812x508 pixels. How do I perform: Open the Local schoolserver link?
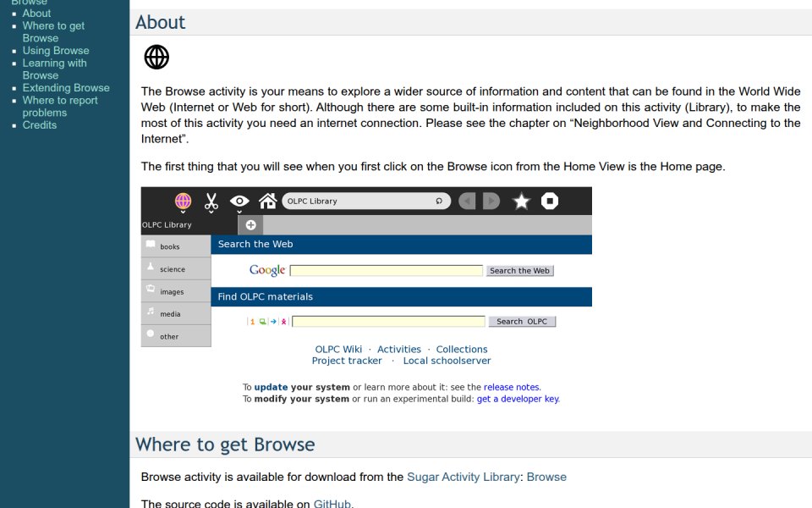[x=447, y=361]
